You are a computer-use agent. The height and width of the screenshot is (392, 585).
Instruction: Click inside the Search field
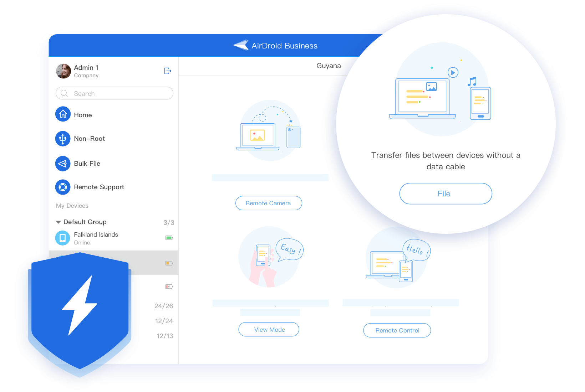pos(114,93)
